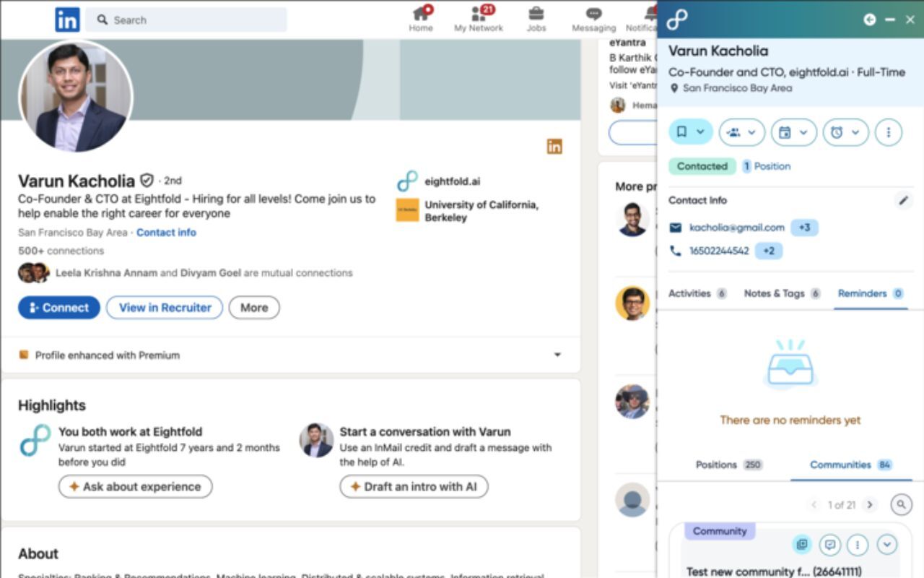This screenshot has height=578, width=924.
Task: Click the Eightfold logo in the extension header
Action: click(x=677, y=20)
